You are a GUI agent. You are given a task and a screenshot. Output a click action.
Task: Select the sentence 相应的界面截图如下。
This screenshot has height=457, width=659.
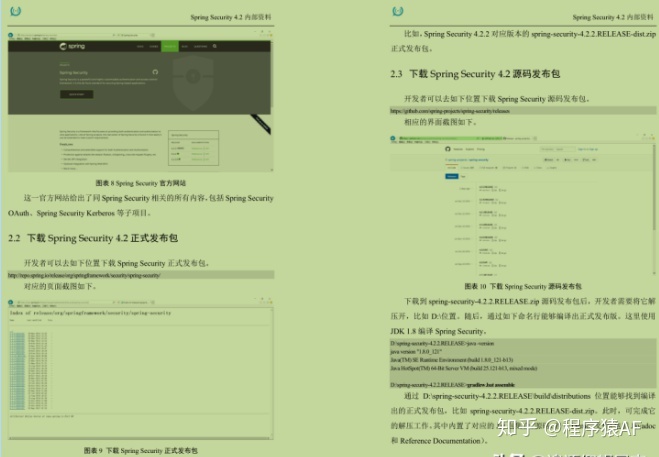click(441, 122)
